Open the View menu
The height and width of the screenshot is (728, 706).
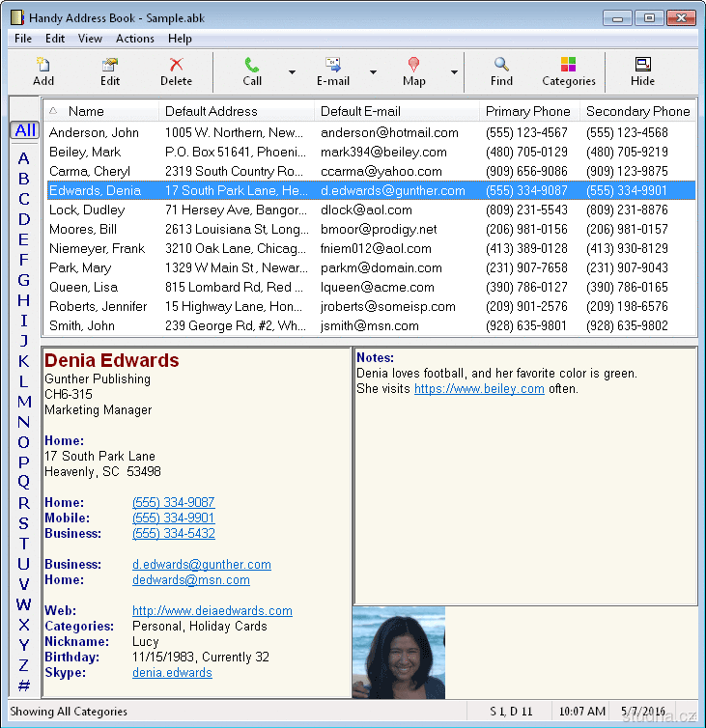[x=90, y=39]
